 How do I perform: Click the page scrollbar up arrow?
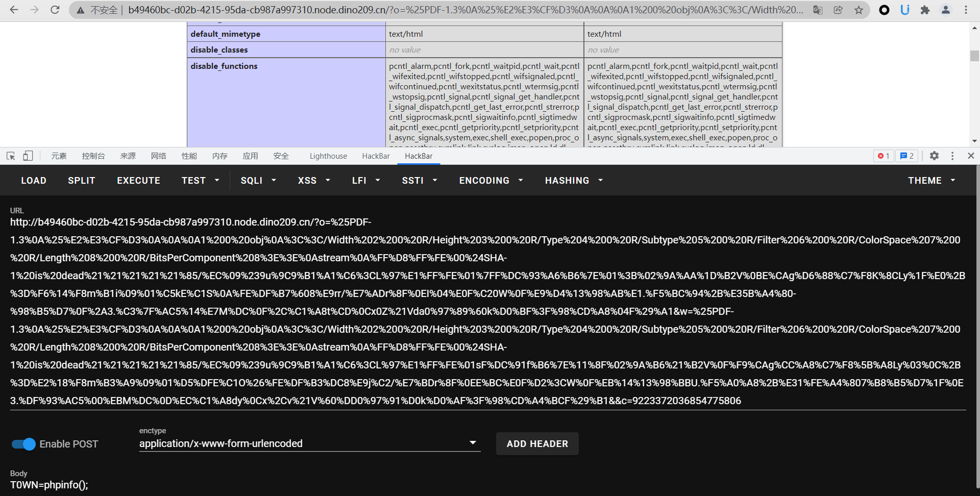pos(974,28)
